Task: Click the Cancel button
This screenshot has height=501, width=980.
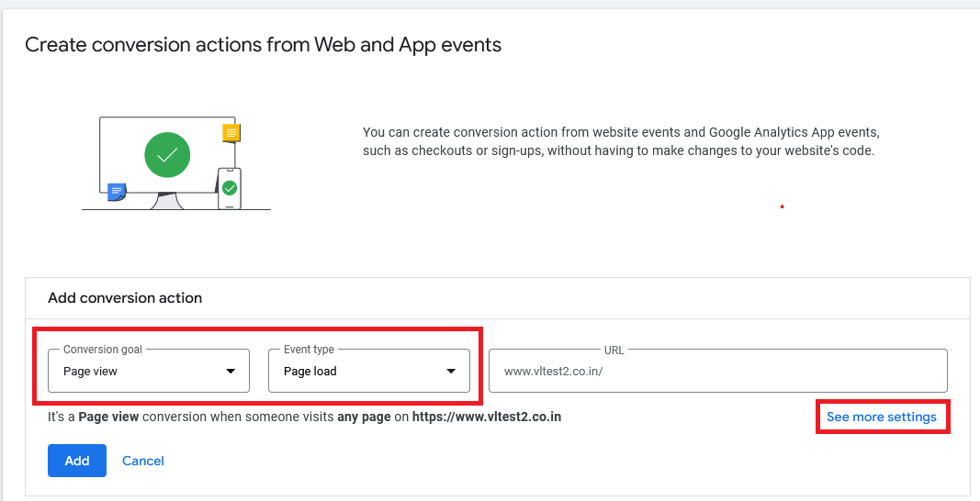Action: [143, 461]
